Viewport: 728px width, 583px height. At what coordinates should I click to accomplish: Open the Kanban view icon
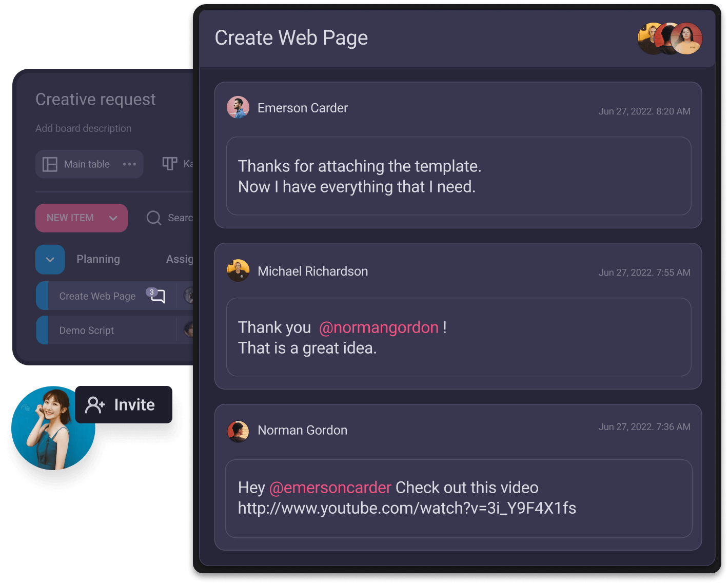pyautogui.click(x=170, y=164)
